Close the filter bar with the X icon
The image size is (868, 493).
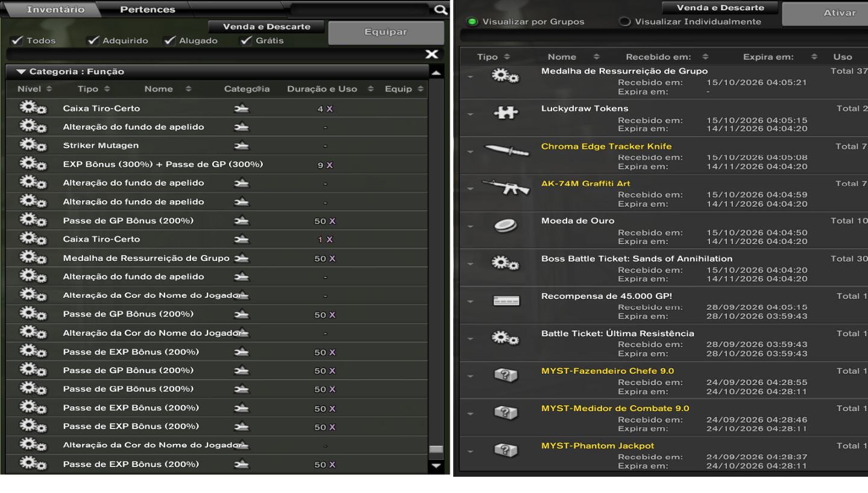point(432,54)
